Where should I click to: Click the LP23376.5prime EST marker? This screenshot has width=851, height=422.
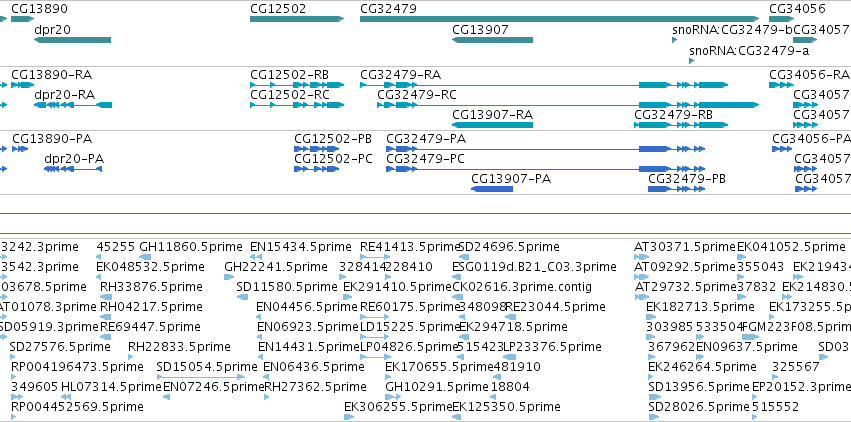pos(510,356)
